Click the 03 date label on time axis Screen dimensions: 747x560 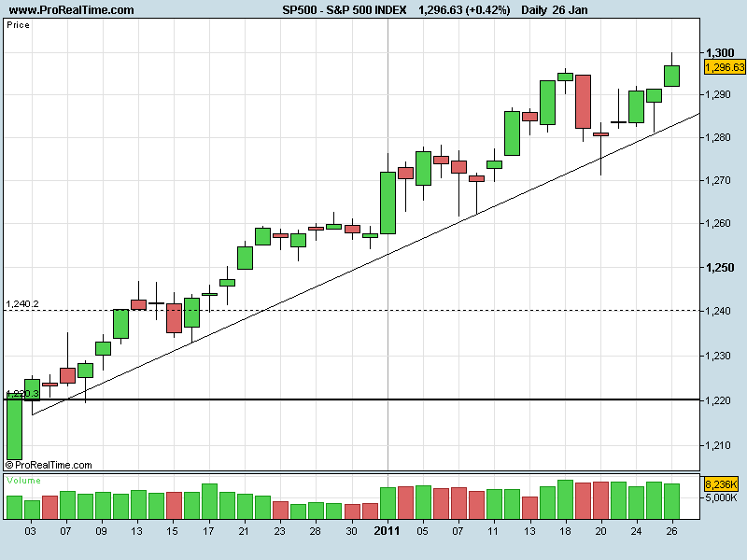click(30, 531)
